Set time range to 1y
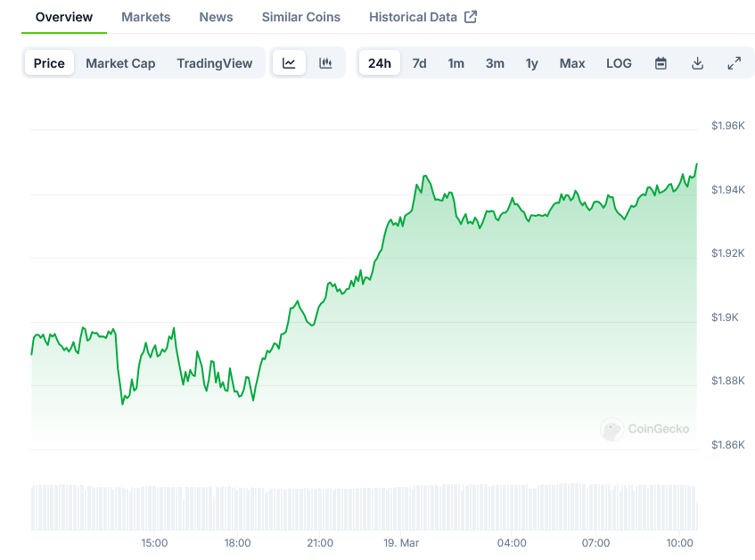Viewport: 755px width, 560px height. pos(531,63)
